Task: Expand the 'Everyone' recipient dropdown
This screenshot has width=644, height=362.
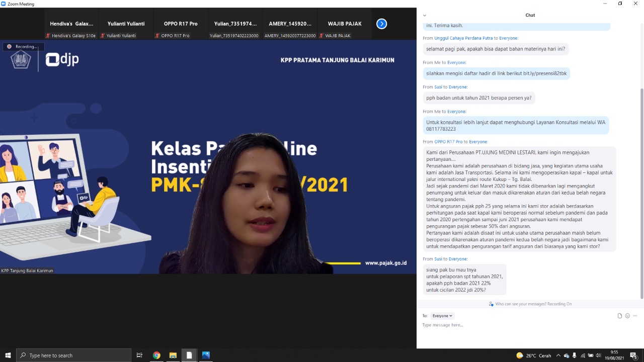Action: (x=442, y=316)
